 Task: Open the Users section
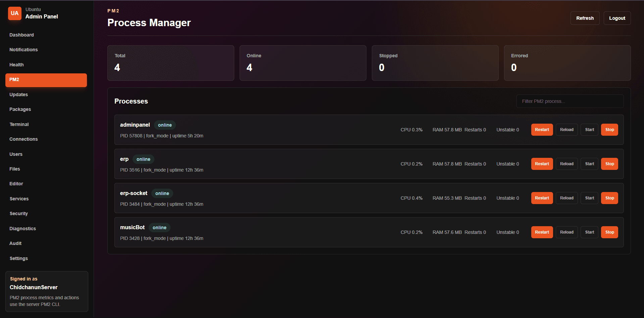16,154
